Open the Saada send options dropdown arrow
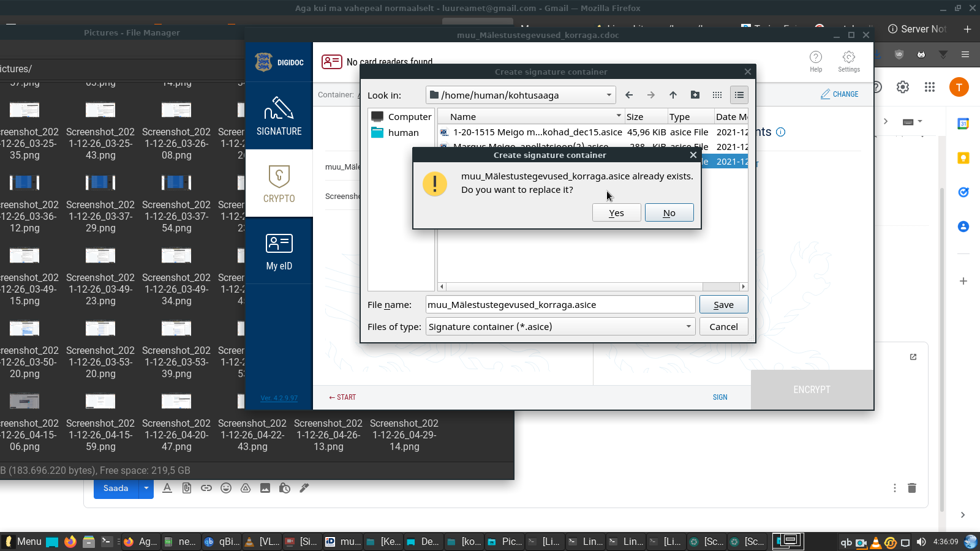The height and width of the screenshot is (551, 980). [146, 488]
